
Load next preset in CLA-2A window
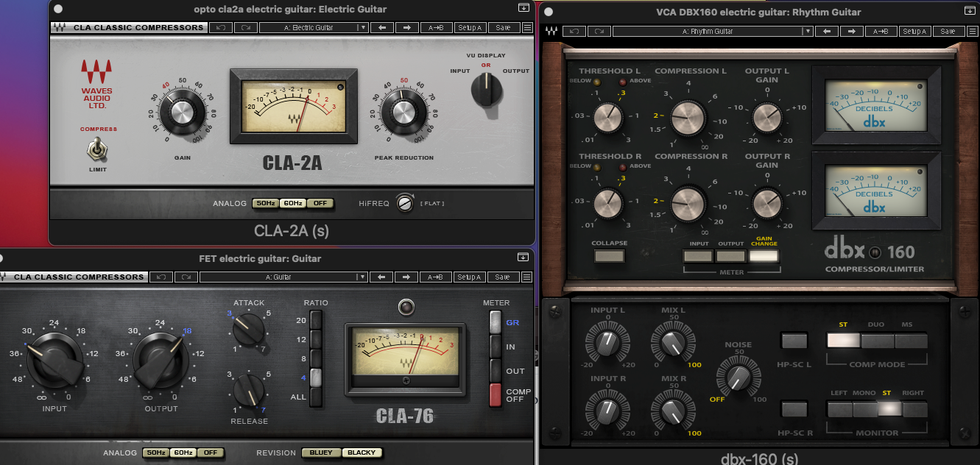pyautogui.click(x=406, y=27)
